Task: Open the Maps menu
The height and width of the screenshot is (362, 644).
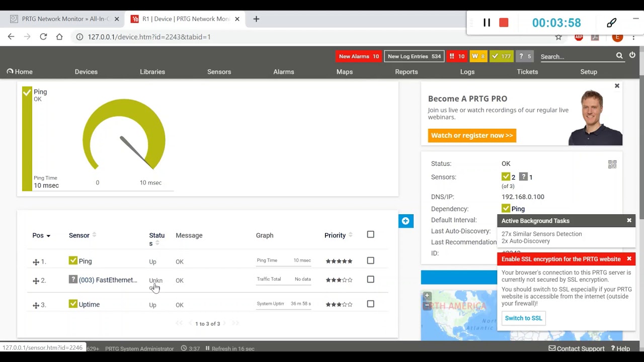Action: point(345,72)
